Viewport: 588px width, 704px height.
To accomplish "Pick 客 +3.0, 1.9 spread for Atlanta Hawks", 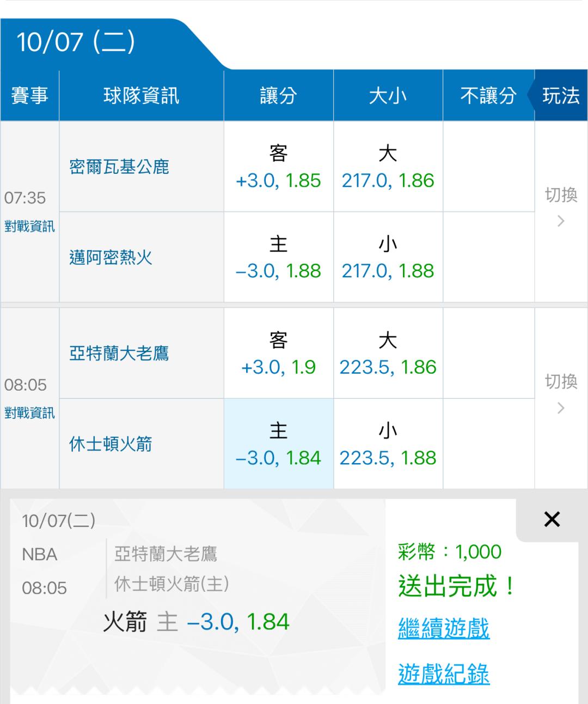I will click(x=278, y=354).
